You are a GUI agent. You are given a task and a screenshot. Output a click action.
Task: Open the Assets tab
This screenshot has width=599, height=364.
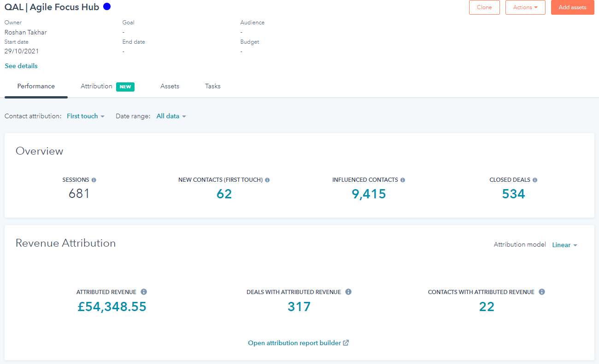click(170, 87)
